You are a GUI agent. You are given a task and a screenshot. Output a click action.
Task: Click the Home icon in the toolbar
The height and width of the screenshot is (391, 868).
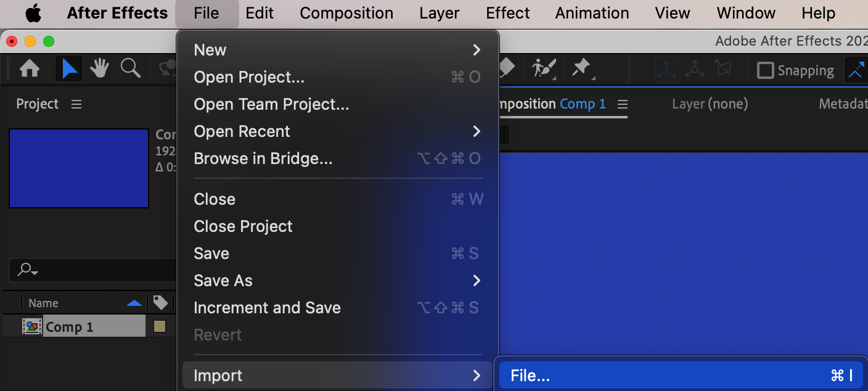pyautogui.click(x=30, y=69)
